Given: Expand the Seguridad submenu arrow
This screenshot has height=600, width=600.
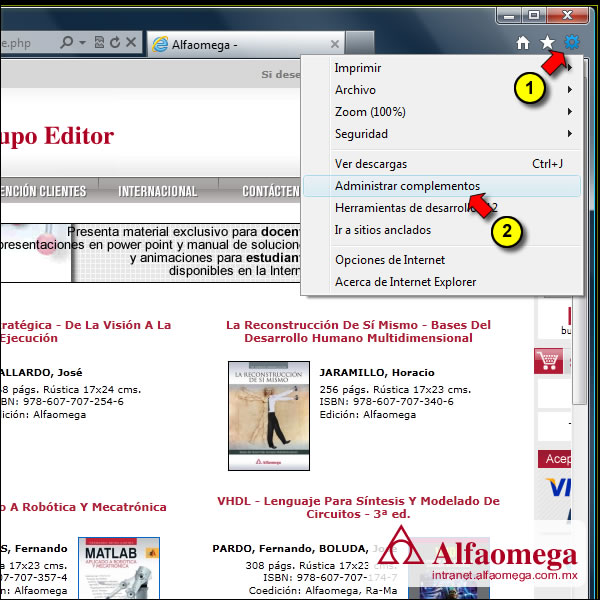Looking at the screenshot, I should [x=570, y=134].
